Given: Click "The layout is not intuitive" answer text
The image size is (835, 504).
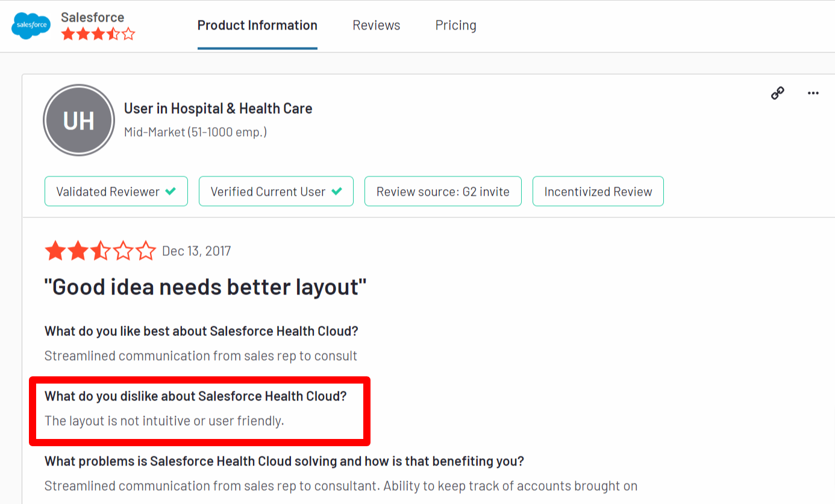Looking at the screenshot, I should coord(164,421).
